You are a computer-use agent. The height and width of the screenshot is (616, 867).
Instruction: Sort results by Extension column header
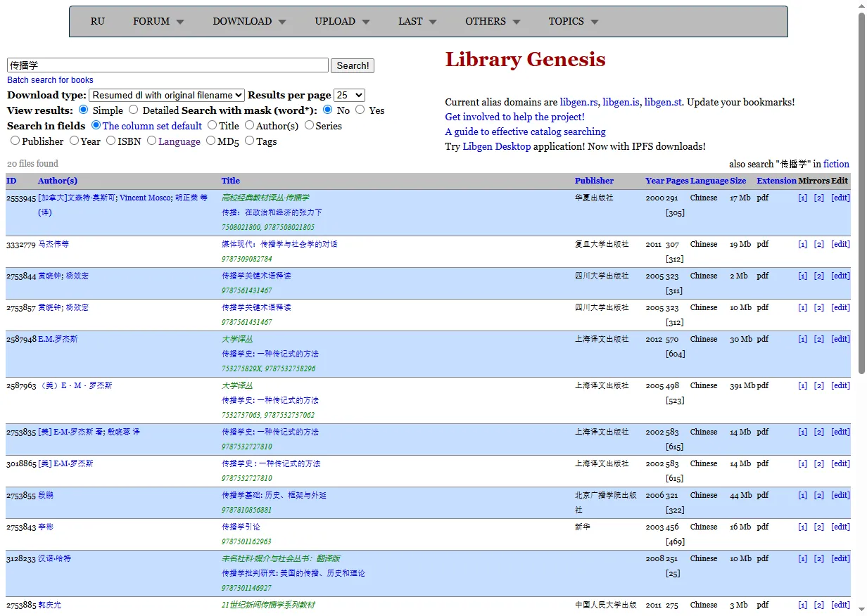[x=776, y=181]
